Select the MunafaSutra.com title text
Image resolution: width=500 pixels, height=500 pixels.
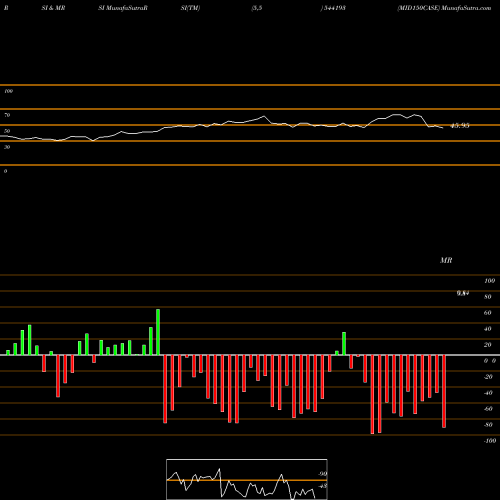[x=466, y=8]
